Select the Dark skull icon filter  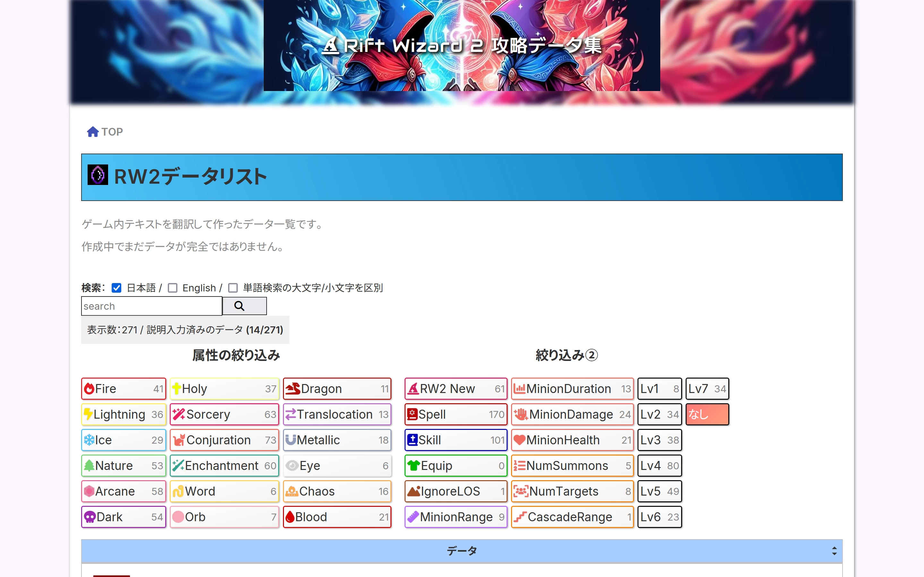90,517
